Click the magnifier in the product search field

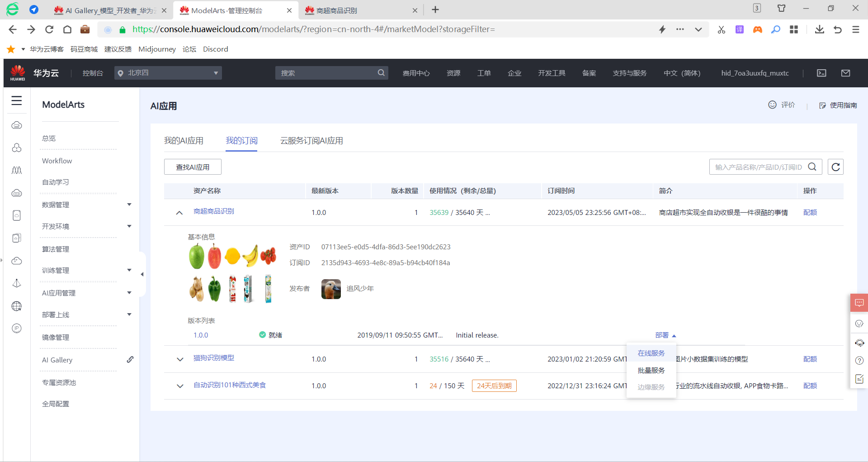[x=812, y=167]
